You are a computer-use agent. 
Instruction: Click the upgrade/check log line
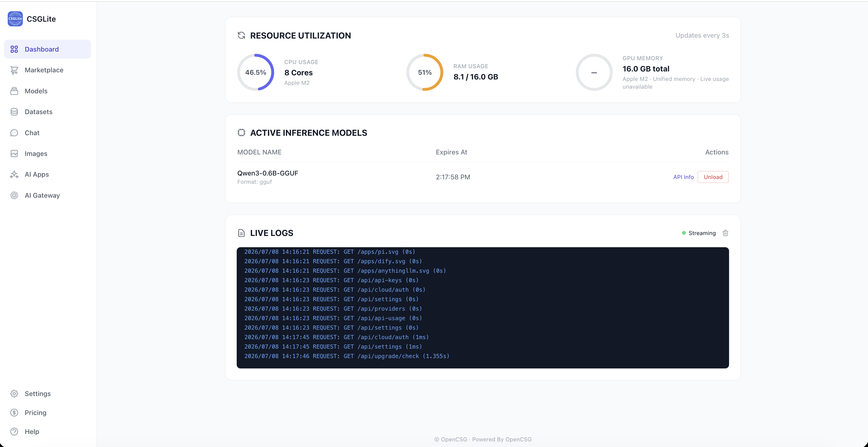pyautogui.click(x=347, y=356)
